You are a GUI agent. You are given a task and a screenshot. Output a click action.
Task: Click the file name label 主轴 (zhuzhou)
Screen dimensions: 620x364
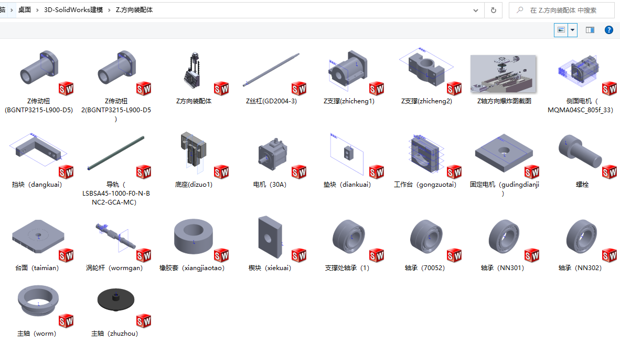pyautogui.click(x=115, y=334)
